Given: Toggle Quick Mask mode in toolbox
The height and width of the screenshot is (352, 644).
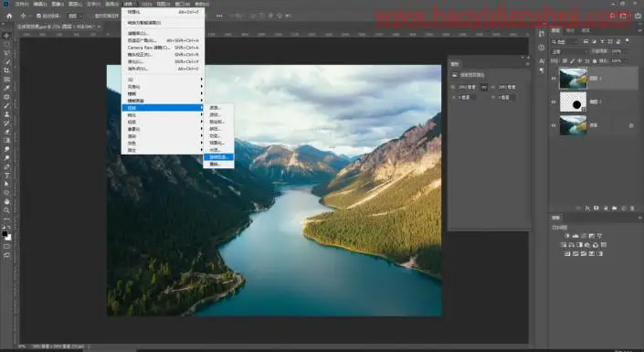Looking at the screenshot, I should click(x=6, y=246).
